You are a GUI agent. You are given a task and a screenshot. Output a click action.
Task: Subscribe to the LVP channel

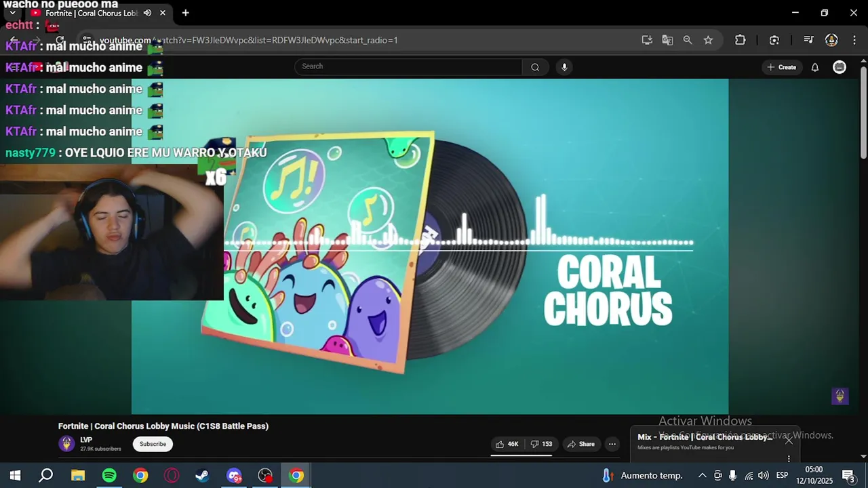click(153, 444)
